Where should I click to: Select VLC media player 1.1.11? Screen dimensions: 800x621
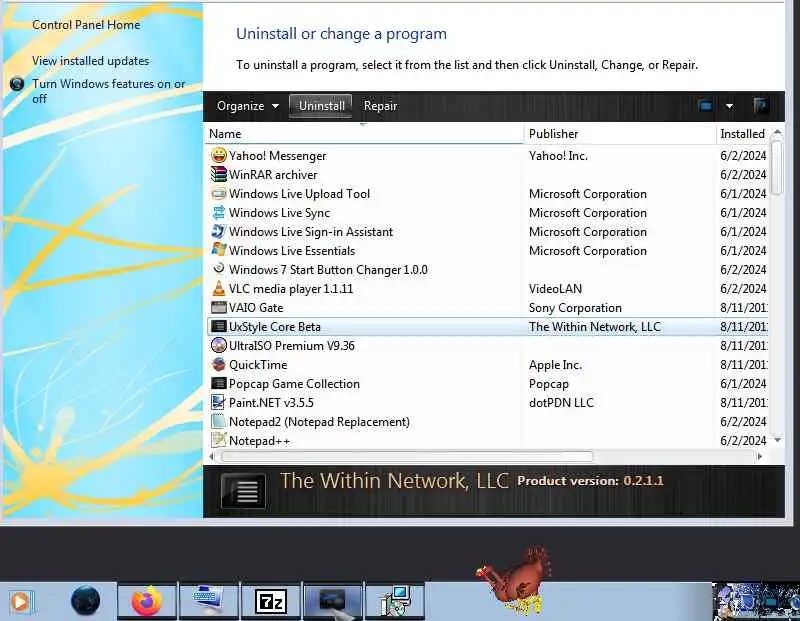488,288
